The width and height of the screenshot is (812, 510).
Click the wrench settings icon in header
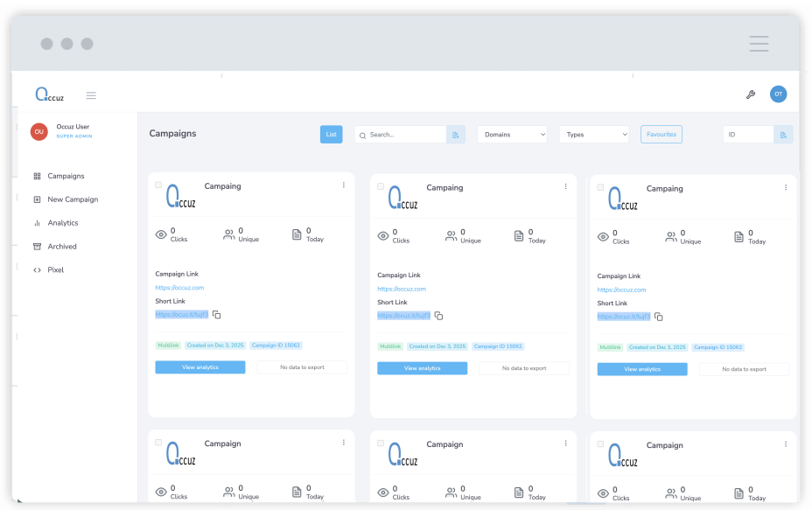[x=750, y=94]
